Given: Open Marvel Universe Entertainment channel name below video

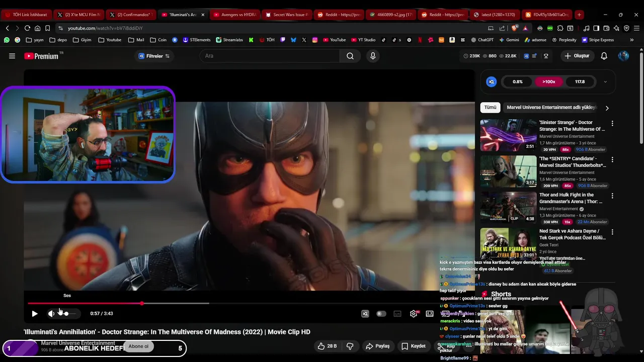Looking at the screenshot, I should pyautogui.click(x=78, y=343).
